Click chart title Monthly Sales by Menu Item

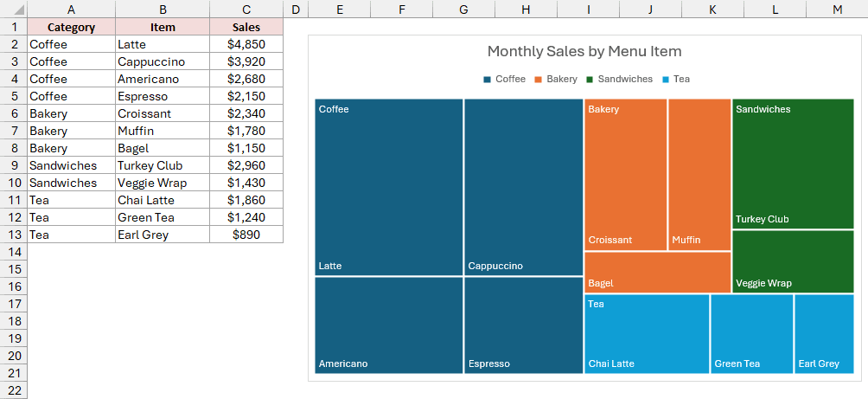click(x=584, y=52)
